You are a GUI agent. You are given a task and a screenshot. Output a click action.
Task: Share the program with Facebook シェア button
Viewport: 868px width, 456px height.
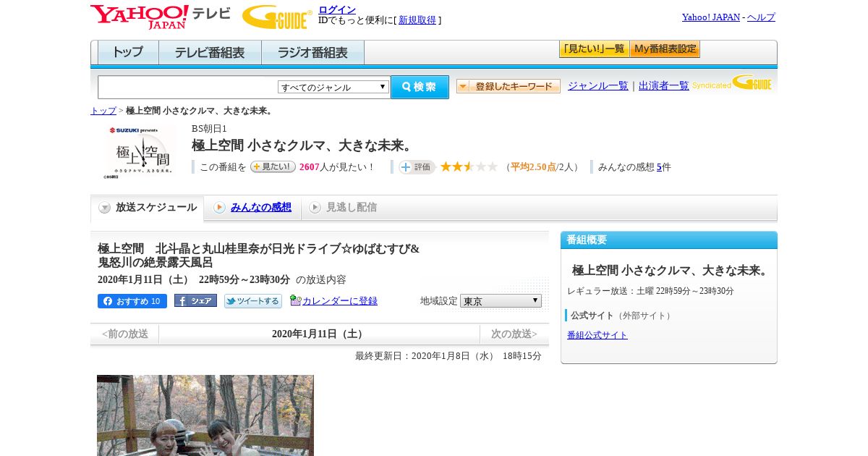[195, 301]
